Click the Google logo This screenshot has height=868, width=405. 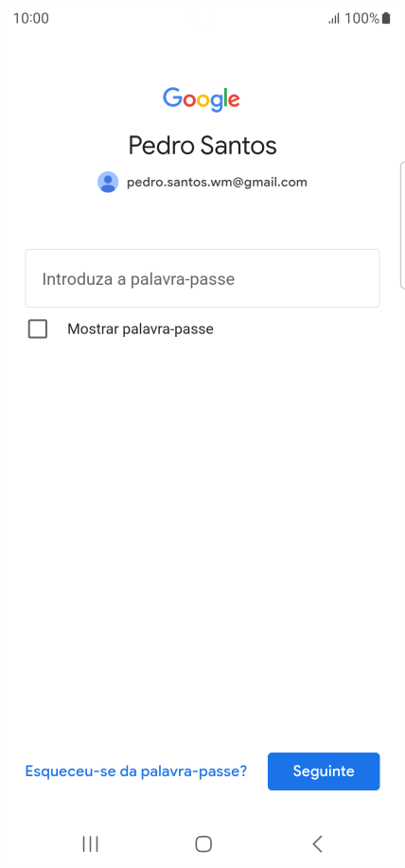(x=202, y=99)
